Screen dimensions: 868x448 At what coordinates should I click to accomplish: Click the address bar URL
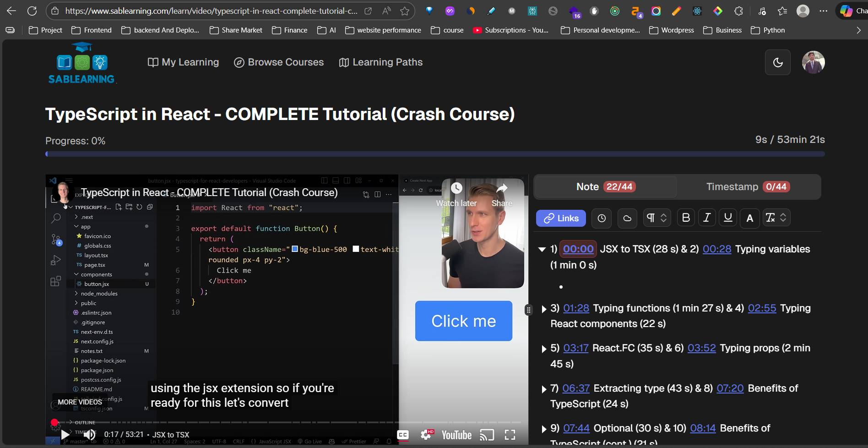click(x=212, y=11)
